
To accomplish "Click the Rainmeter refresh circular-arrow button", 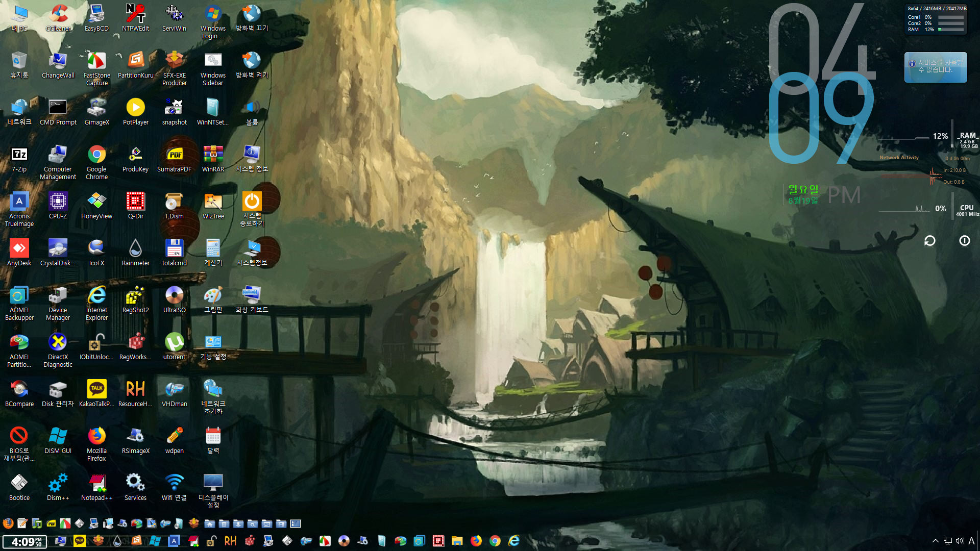I will click(929, 241).
